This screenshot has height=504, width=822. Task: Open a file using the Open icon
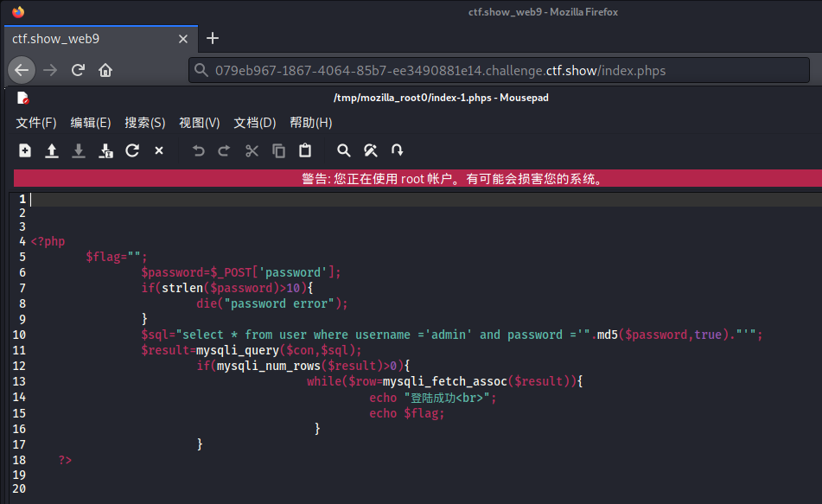(x=52, y=150)
